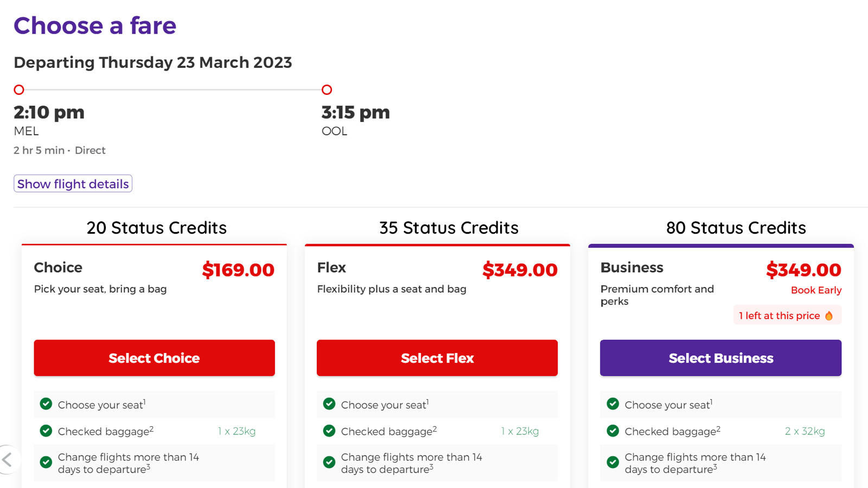Select the Business fare option

pyautogui.click(x=720, y=358)
